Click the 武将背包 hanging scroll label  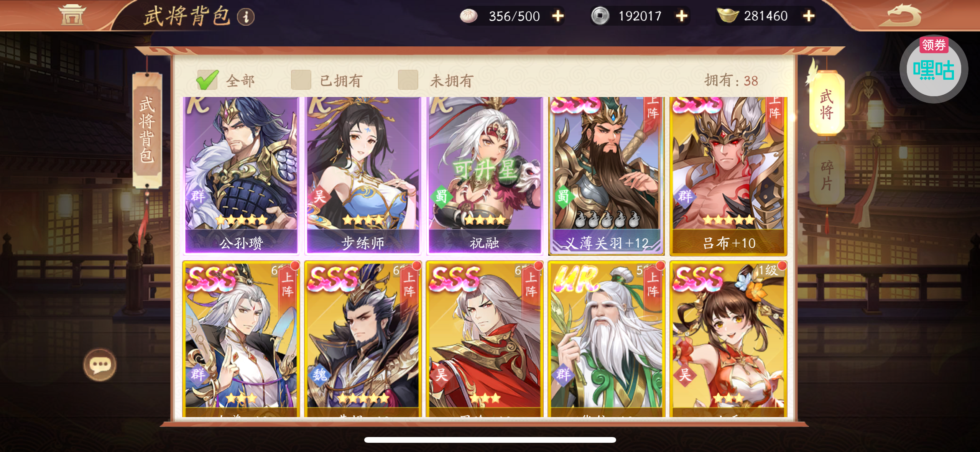pyautogui.click(x=147, y=130)
